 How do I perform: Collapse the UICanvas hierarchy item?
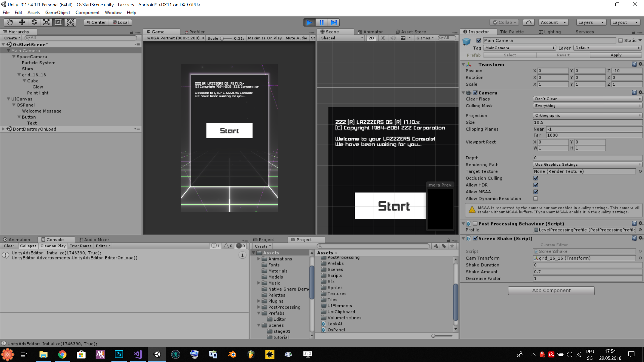coord(8,99)
